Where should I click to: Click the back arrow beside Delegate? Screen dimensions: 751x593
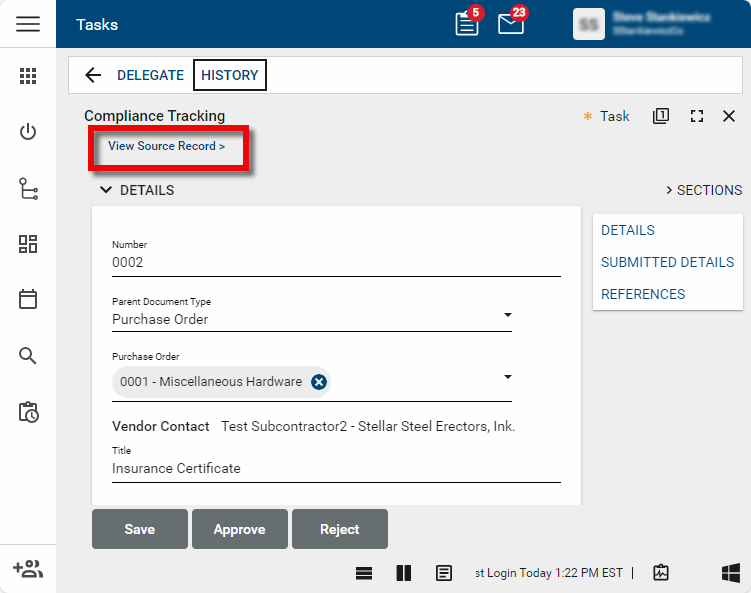pos(93,75)
